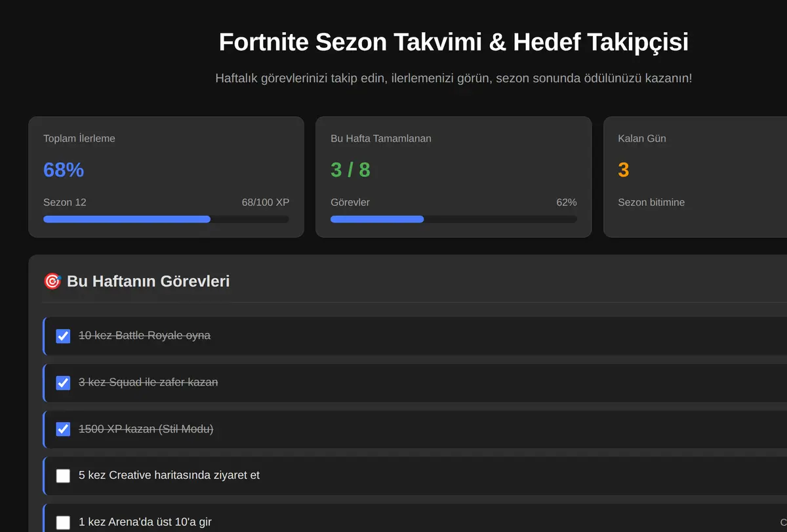Uncheck the '10 kez Battle Royale oyna' checkbox
The image size is (787, 532).
click(63, 336)
